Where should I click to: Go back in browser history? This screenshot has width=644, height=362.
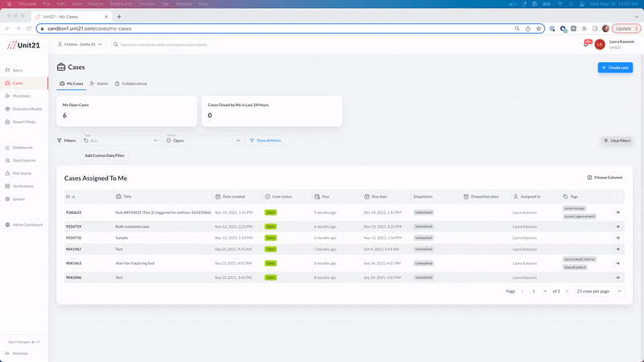(7, 28)
